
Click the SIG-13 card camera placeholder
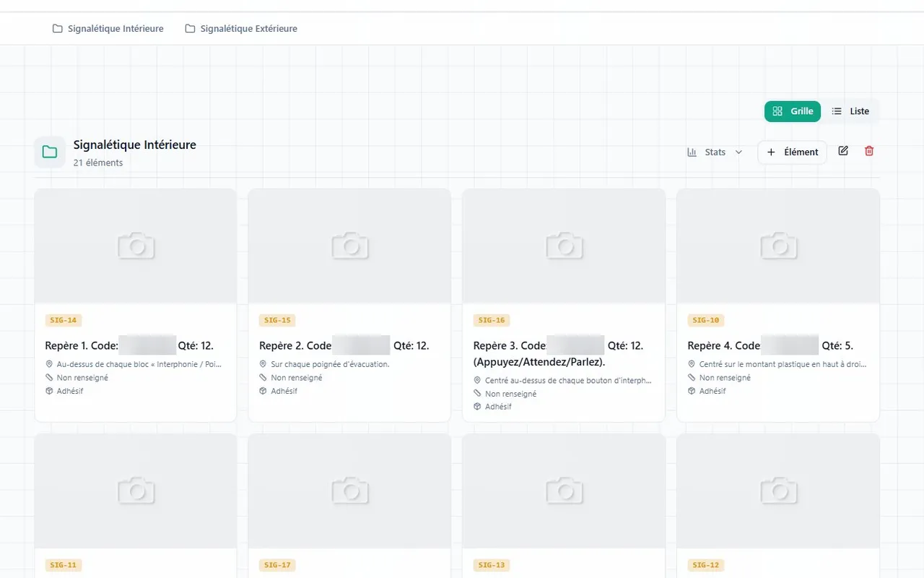click(564, 491)
